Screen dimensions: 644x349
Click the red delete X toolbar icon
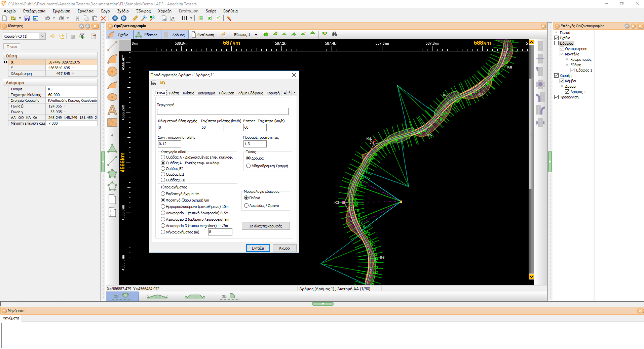(x=103, y=18)
